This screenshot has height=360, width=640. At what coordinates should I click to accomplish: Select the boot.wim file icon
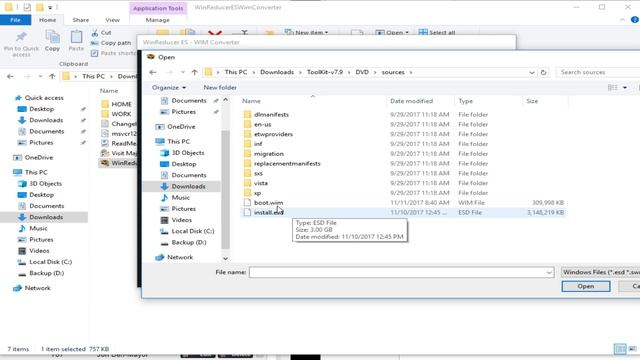[x=247, y=202]
